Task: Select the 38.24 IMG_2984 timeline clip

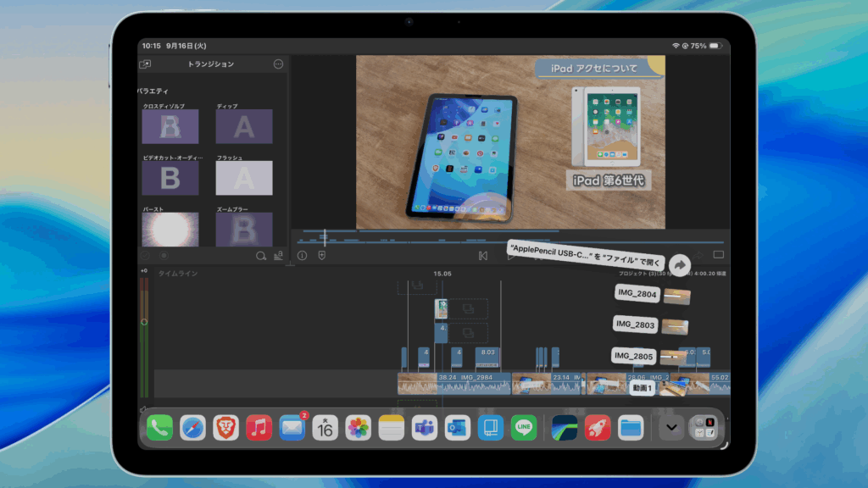Action: (x=454, y=384)
